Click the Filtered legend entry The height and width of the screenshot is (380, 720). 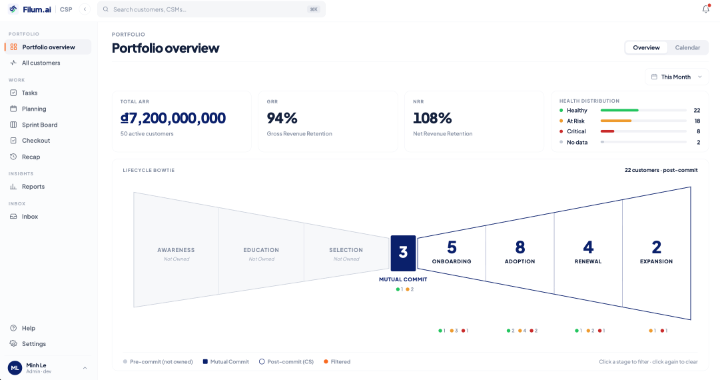click(x=337, y=362)
